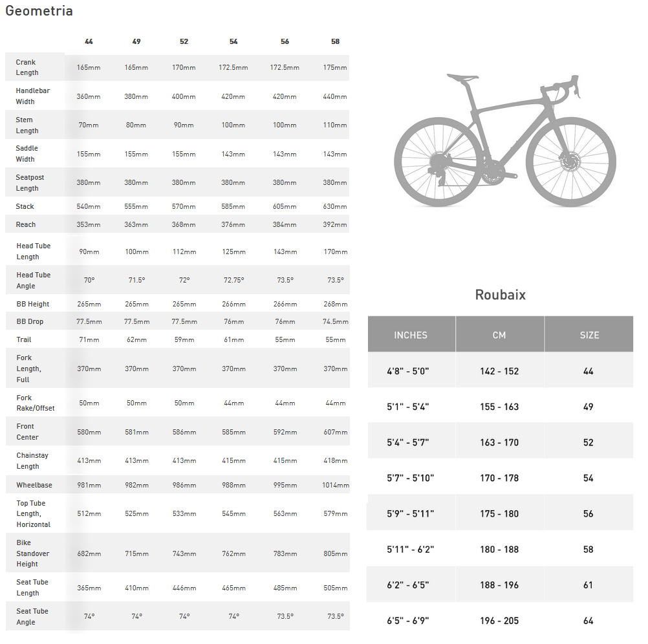Click the INCHES column header
The width and height of the screenshot is (648, 644).
[411, 335]
